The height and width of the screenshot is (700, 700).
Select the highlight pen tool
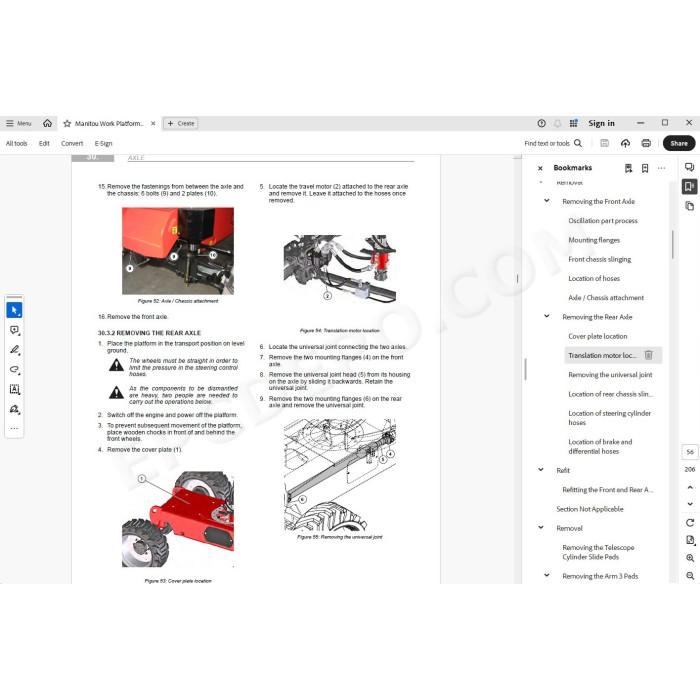(14, 350)
